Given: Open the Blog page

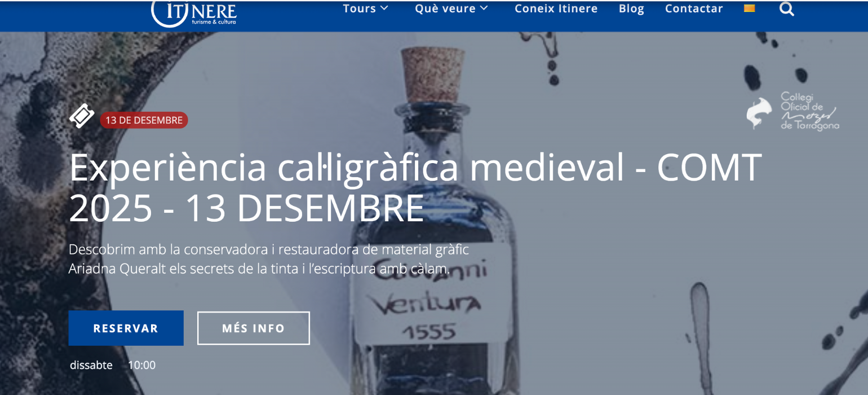Looking at the screenshot, I should (631, 8).
